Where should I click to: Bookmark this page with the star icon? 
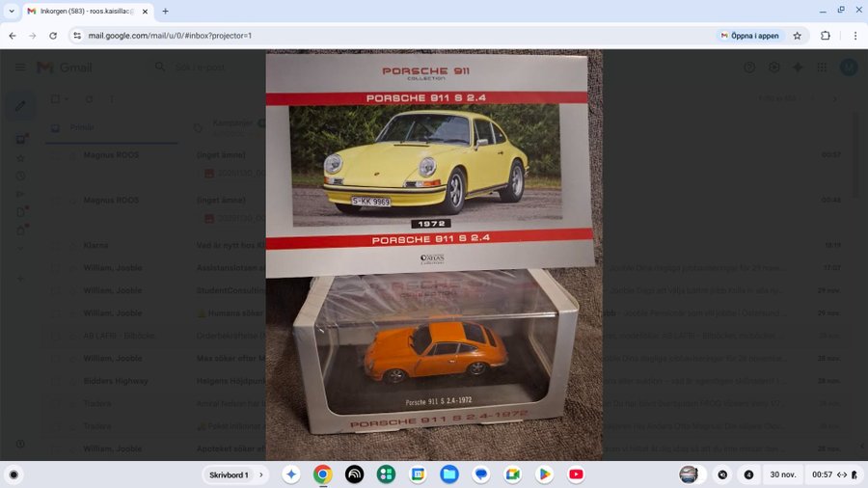797,36
